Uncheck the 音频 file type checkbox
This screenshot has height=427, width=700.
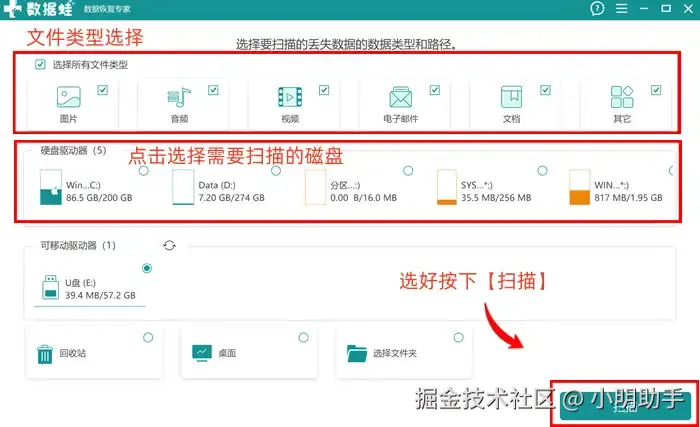(213, 90)
